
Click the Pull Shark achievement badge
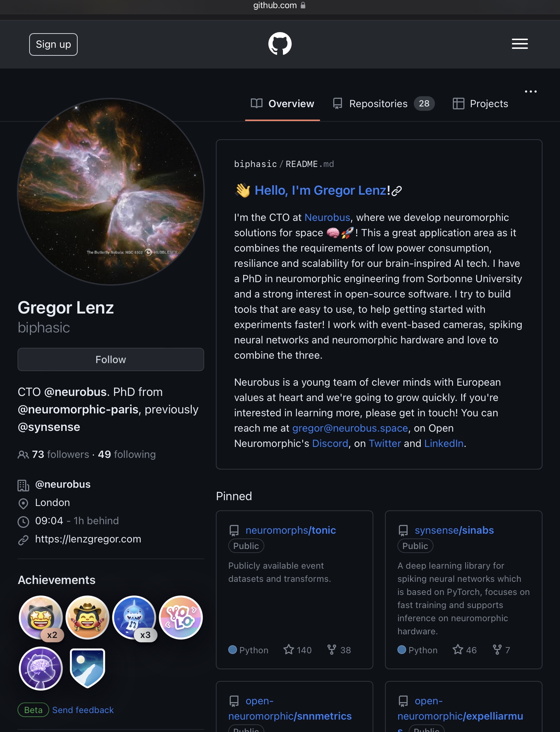click(x=134, y=618)
